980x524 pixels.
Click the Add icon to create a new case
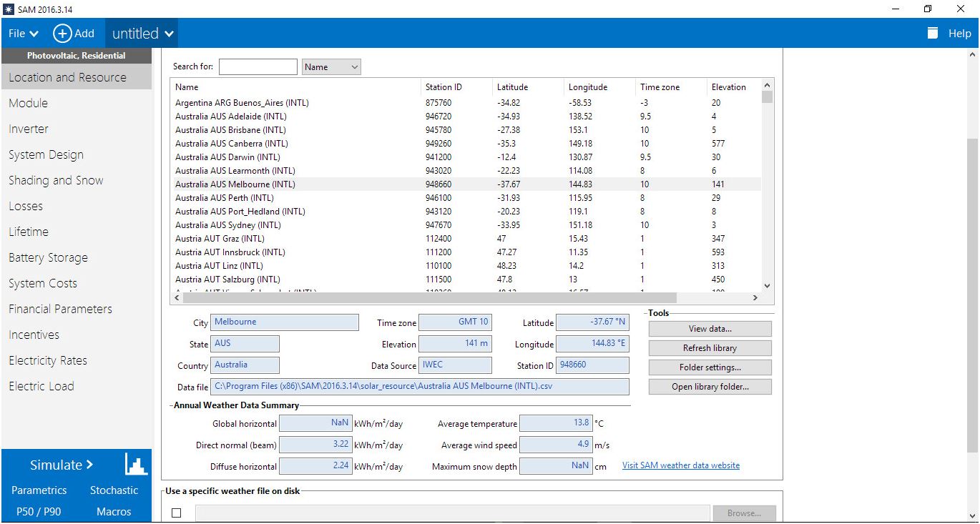[x=62, y=33]
